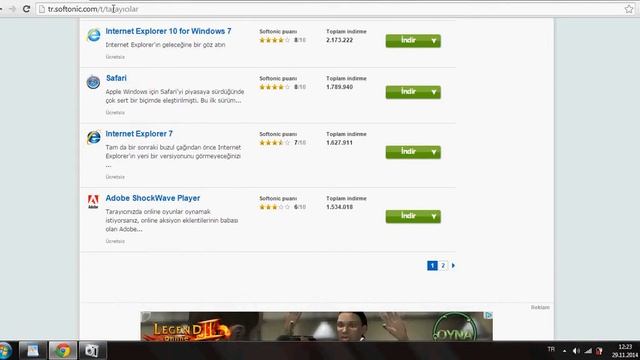Click download count 1.627.911
Viewport: 640px width, 360px height.
click(339, 142)
